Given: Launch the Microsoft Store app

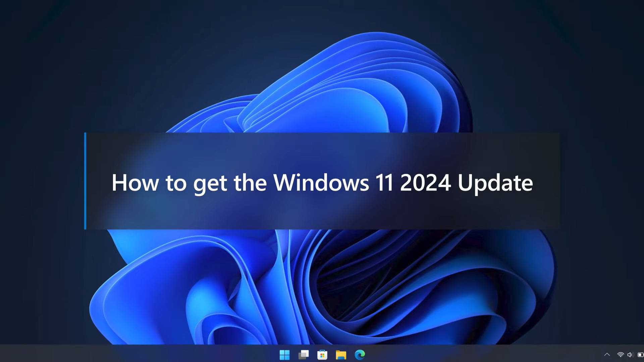Looking at the screenshot, I should tap(322, 355).
